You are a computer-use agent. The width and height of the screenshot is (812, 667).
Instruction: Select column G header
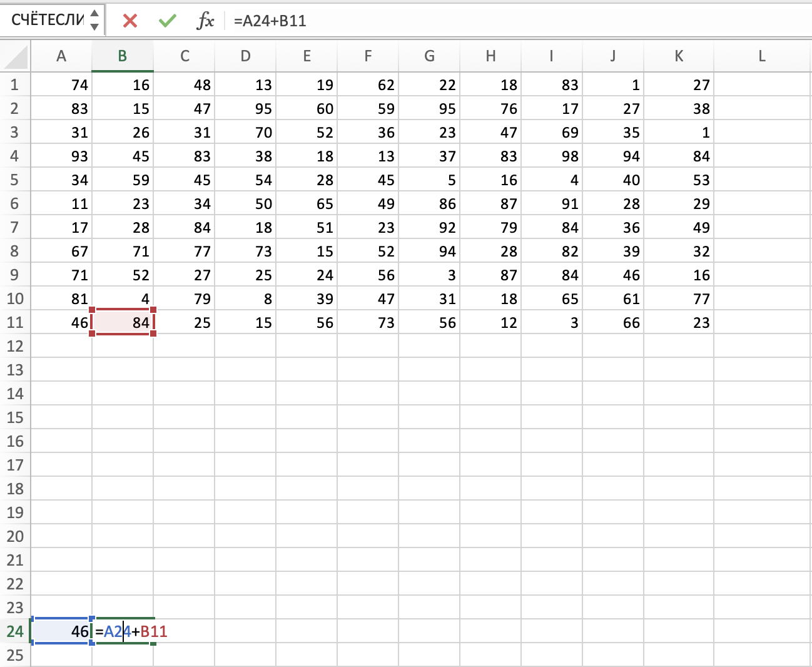coord(429,56)
